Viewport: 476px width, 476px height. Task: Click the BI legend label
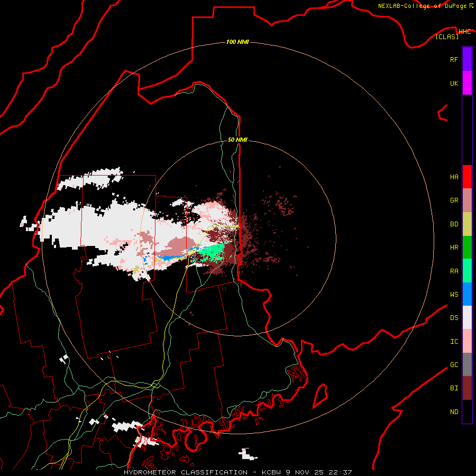(454, 388)
